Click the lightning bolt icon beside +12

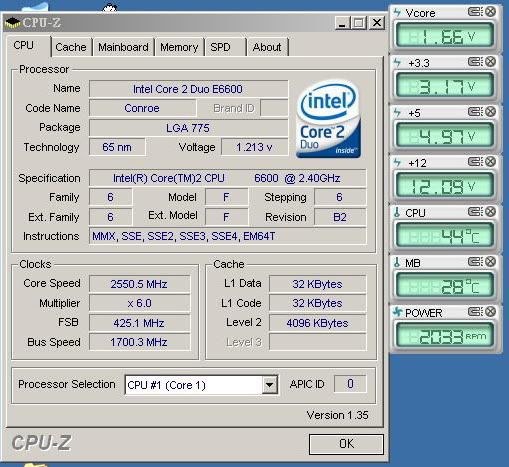(397, 162)
